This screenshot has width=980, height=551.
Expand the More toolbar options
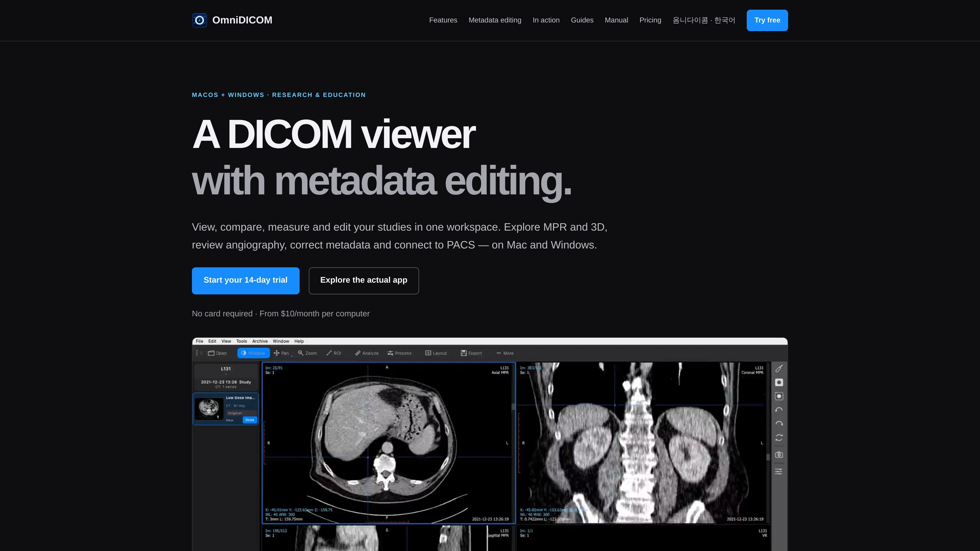[505, 353]
